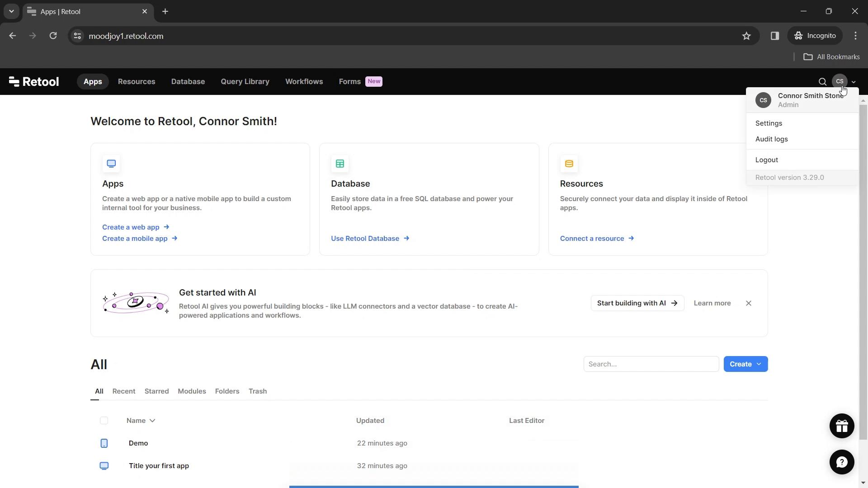Click the Retool logo icon
This screenshot has width=868, height=488.
(x=13, y=82)
